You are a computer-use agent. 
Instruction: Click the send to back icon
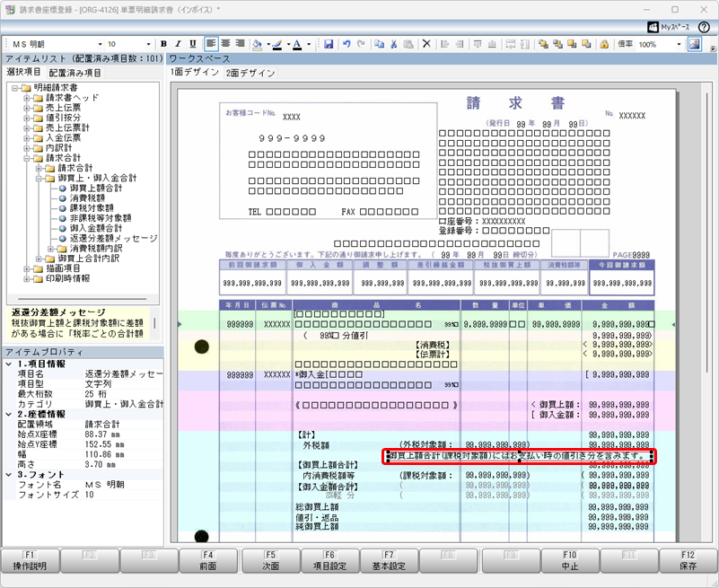tap(557, 44)
